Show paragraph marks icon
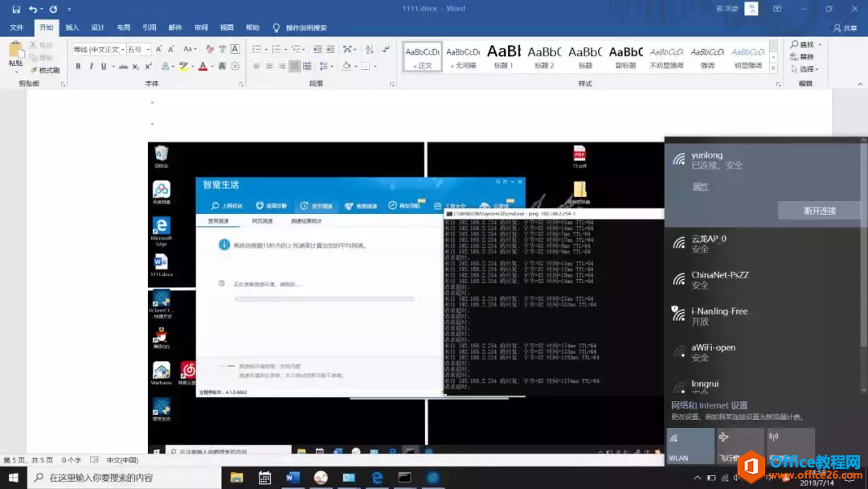 point(386,49)
